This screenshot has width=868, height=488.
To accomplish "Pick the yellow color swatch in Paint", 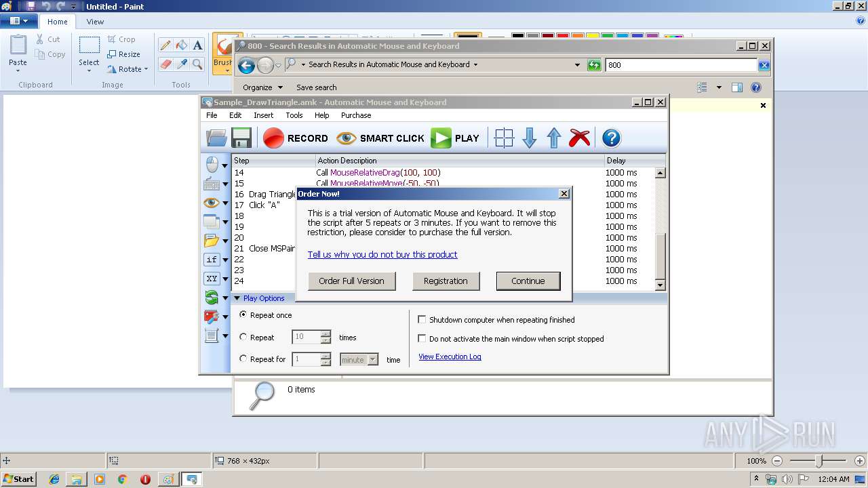I will click(x=593, y=36).
